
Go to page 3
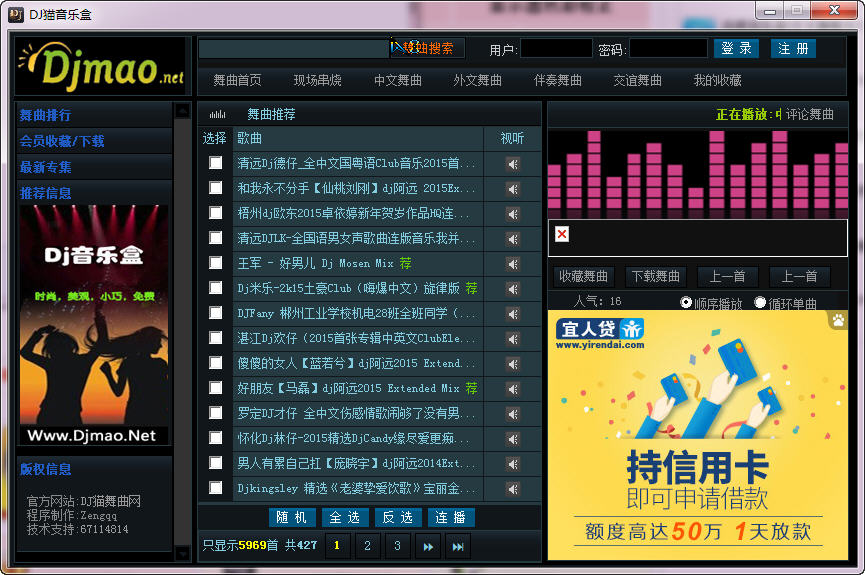coord(397,546)
